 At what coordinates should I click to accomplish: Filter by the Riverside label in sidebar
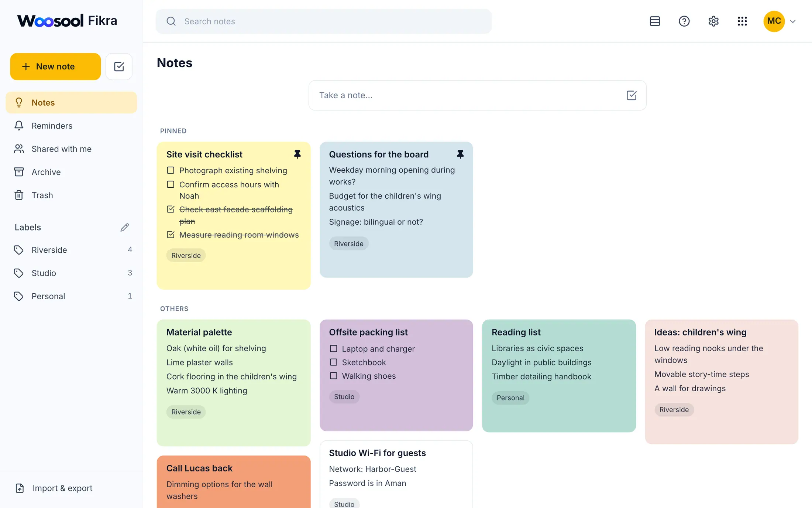(x=71, y=250)
